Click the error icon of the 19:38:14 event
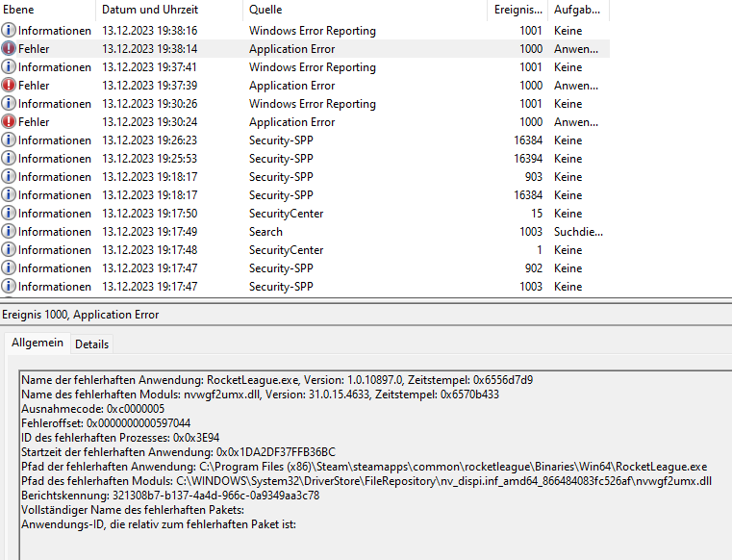The height and width of the screenshot is (560, 732). tap(9, 48)
